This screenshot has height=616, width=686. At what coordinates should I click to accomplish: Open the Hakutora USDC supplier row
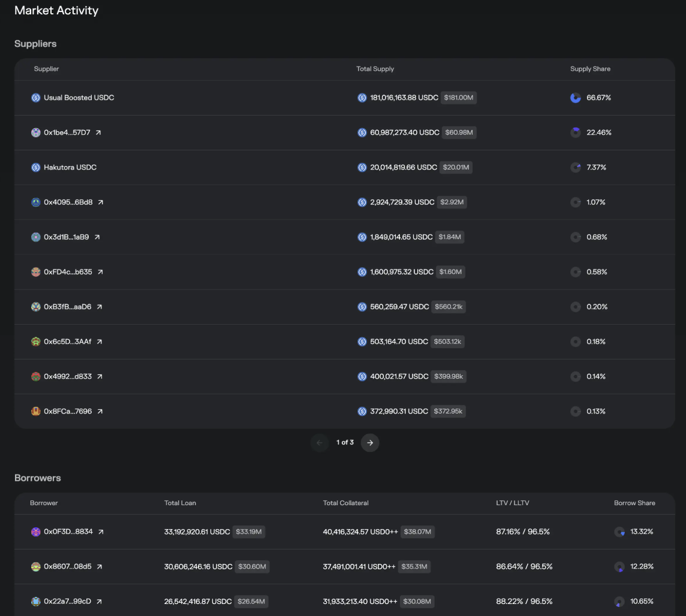point(70,168)
